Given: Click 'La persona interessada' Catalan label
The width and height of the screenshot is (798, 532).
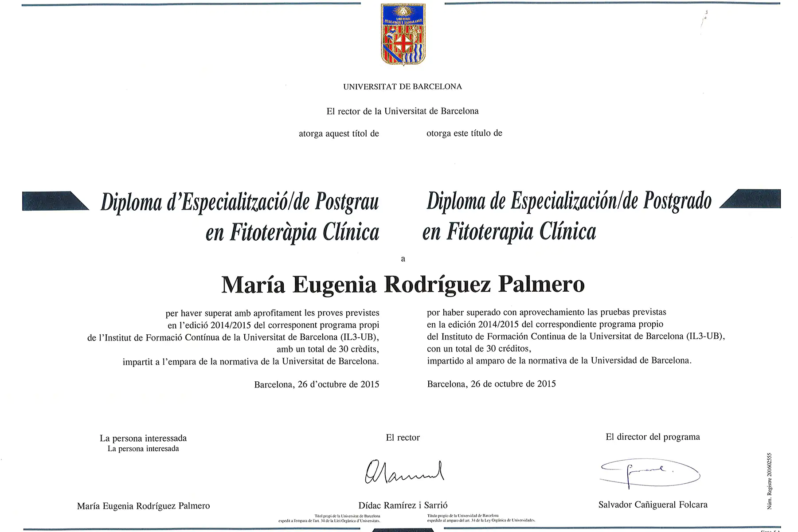Looking at the screenshot, I should pos(143,438).
